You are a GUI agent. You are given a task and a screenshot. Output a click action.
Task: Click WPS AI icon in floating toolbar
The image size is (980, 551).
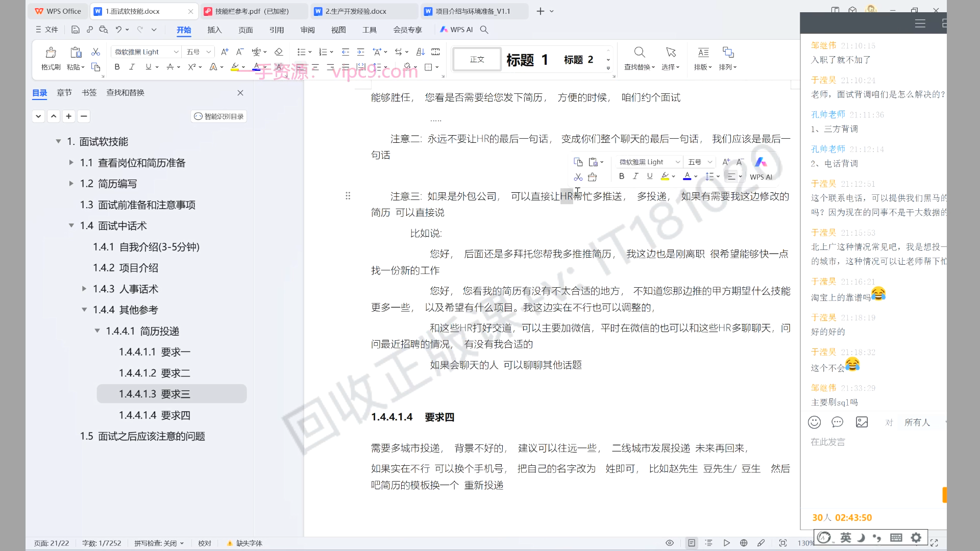(x=761, y=163)
